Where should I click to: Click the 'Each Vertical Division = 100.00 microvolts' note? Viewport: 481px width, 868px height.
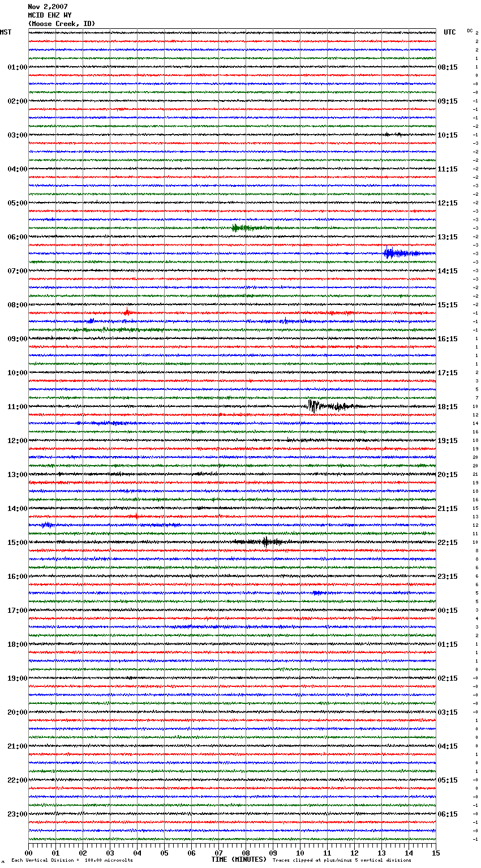tap(72, 861)
